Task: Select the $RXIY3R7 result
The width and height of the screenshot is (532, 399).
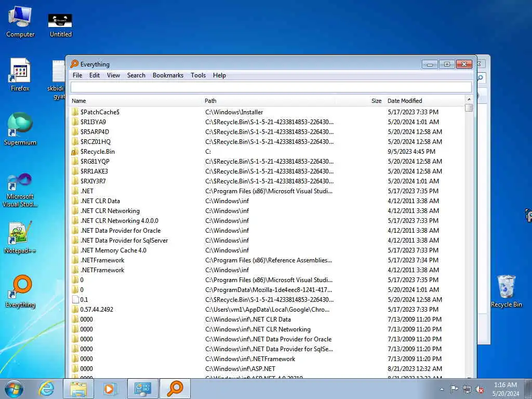Action: point(93,181)
